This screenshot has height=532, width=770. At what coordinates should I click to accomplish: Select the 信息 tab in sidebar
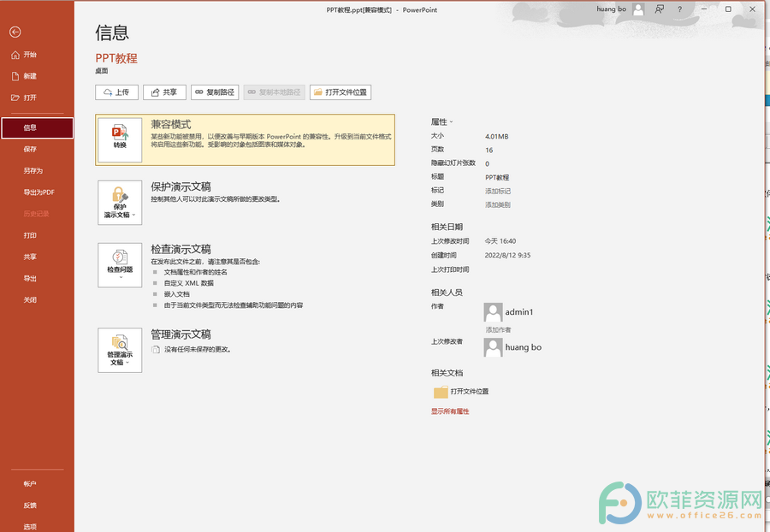[x=38, y=127]
